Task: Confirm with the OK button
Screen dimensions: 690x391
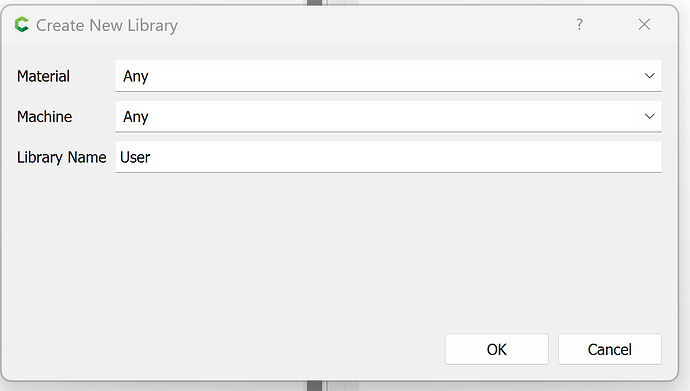Action: coord(497,349)
